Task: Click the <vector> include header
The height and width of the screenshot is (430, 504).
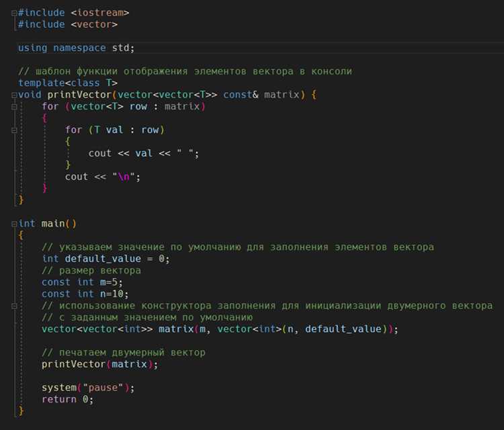Action: click(94, 24)
